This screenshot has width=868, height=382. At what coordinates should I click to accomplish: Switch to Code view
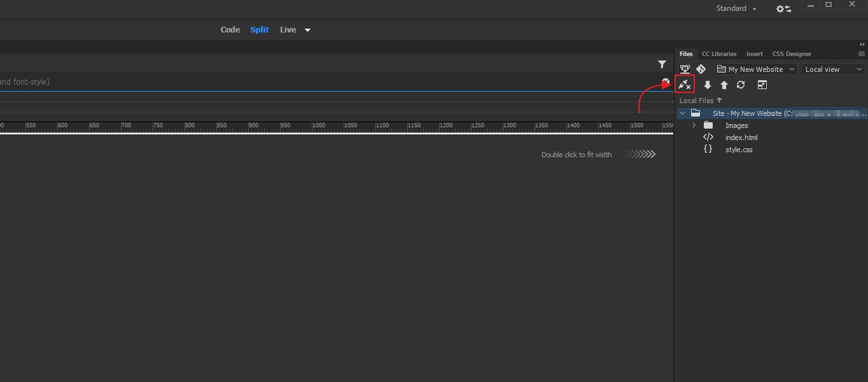pos(230,29)
